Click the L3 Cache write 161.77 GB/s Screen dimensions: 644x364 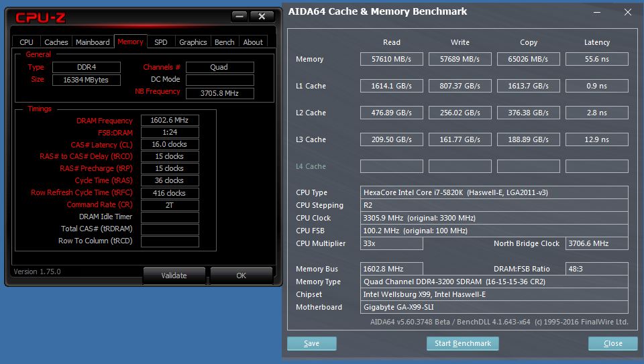pos(460,139)
